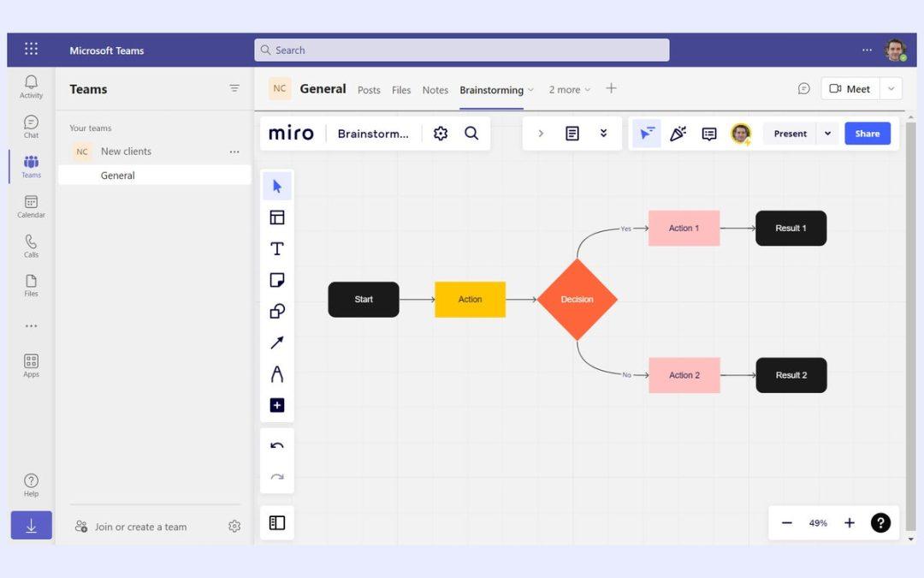Open Miro board settings gear

coord(441,134)
